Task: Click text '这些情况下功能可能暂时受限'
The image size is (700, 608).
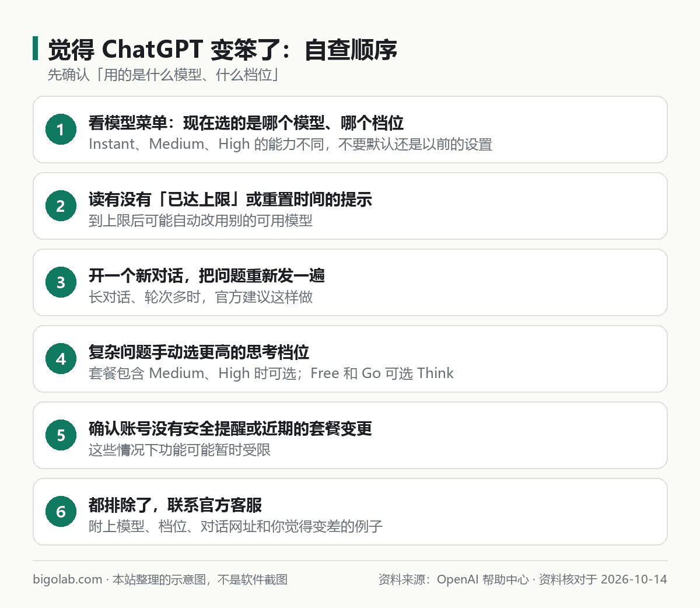Action: (x=180, y=450)
